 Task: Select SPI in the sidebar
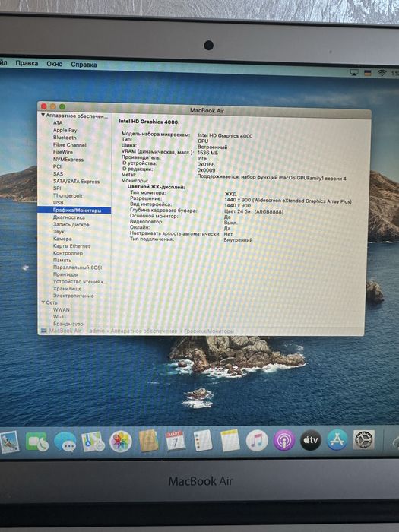coord(57,188)
